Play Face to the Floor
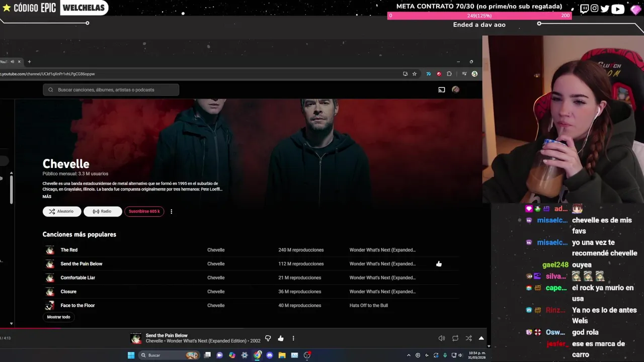Screen dimensions: 644x362 pos(77,306)
